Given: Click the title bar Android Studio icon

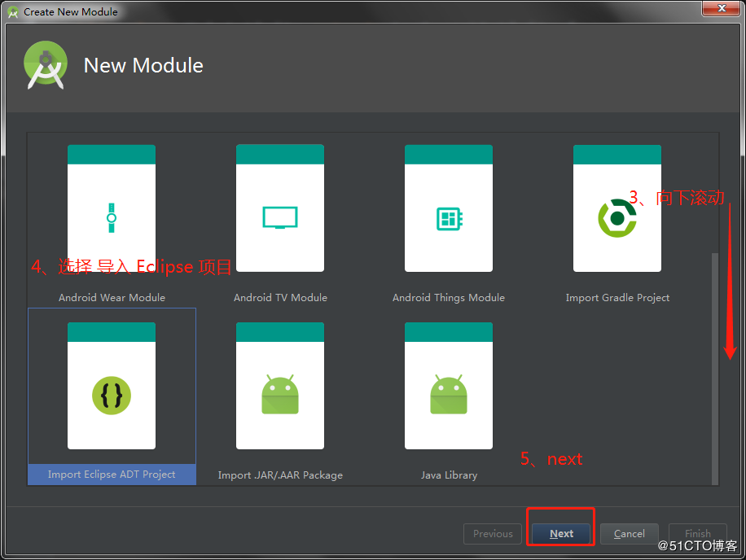Looking at the screenshot, I should pos(13,12).
